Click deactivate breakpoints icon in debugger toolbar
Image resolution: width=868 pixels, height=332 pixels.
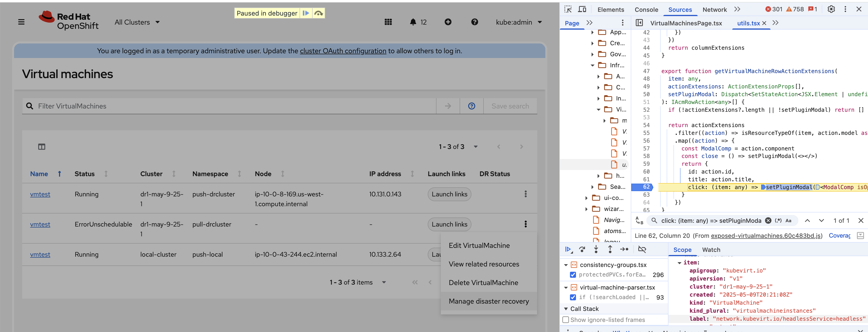642,250
